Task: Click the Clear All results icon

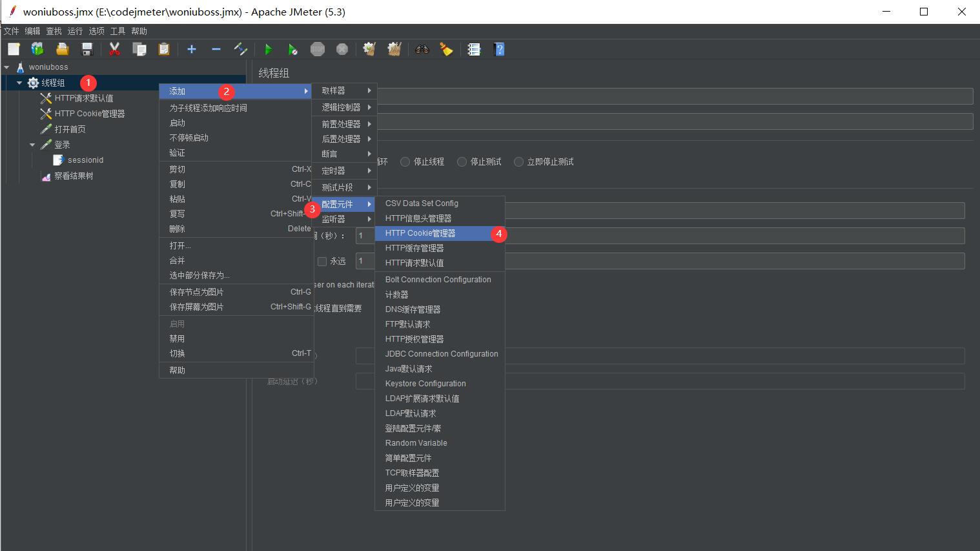Action: (x=394, y=49)
